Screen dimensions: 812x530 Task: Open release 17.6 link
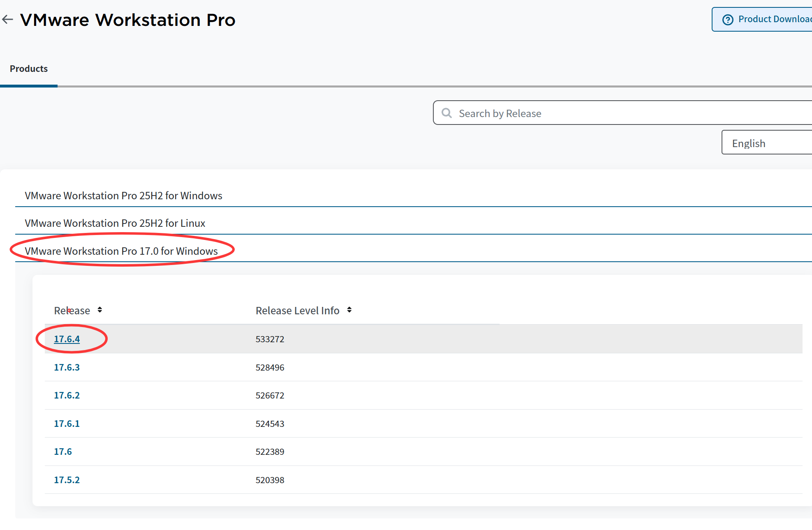(63, 452)
